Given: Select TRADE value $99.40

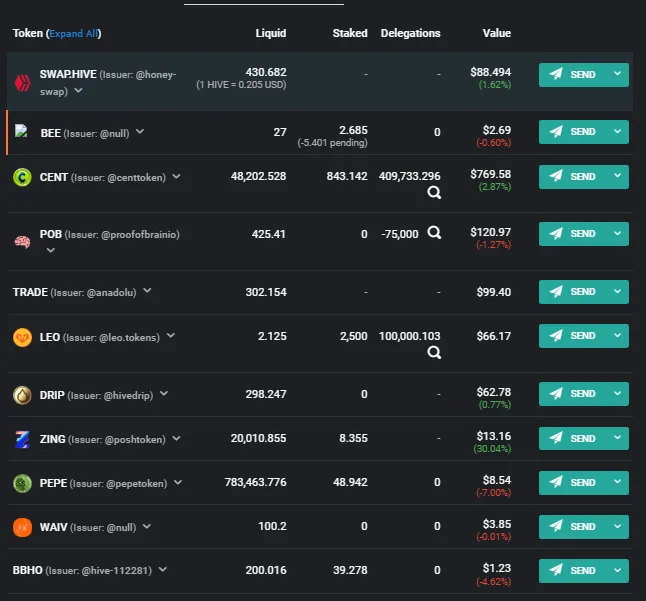Looking at the screenshot, I should pos(494,292).
